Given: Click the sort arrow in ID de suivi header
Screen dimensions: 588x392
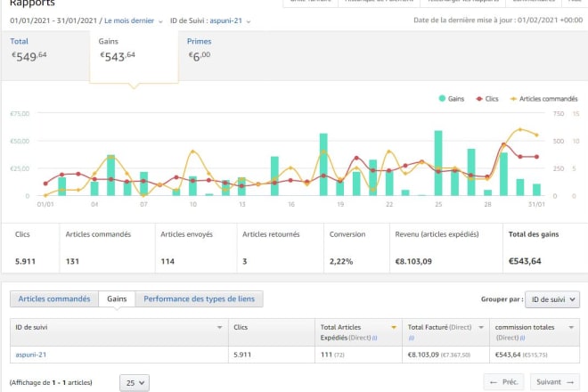Looking at the screenshot, I should point(220,328).
